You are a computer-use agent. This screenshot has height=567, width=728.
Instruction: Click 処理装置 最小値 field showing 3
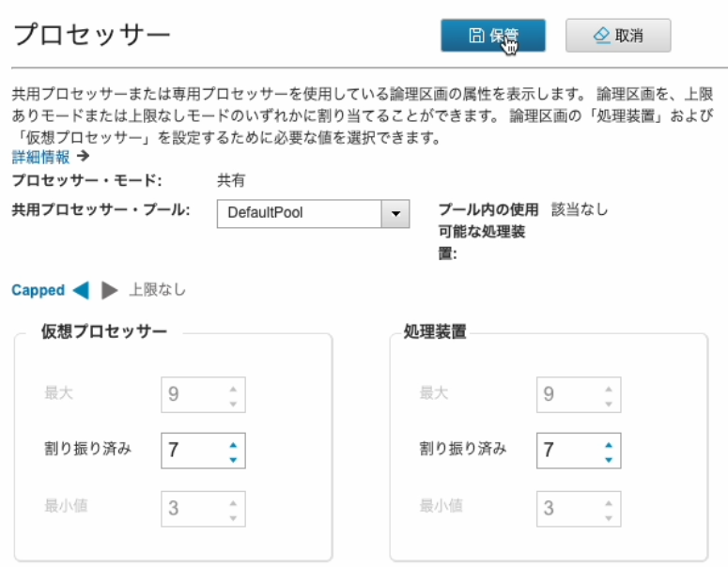point(579,509)
